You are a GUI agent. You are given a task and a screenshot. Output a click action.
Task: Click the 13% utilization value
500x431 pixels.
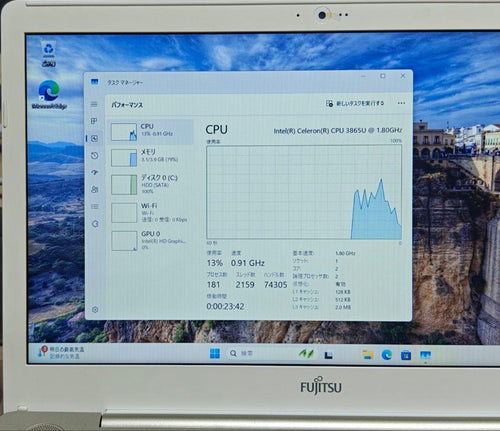[x=215, y=263]
